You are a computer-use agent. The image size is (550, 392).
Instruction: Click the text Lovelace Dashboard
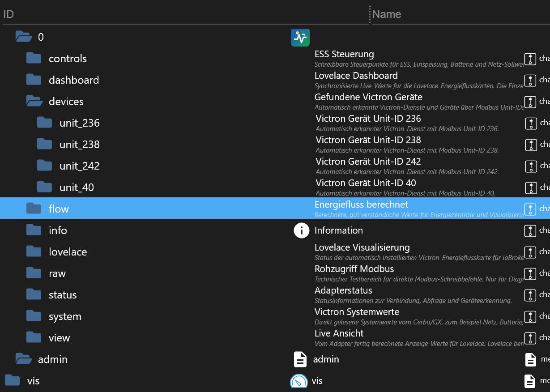click(356, 76)
